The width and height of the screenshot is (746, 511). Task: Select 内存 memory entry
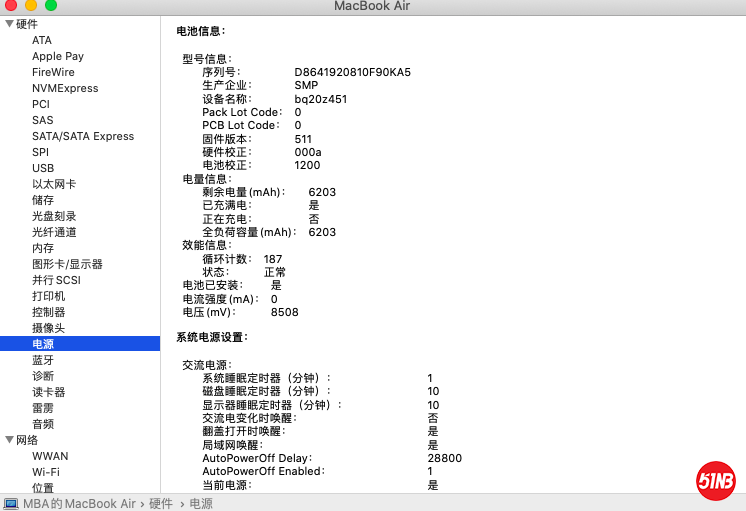click(x=43, y=248)
